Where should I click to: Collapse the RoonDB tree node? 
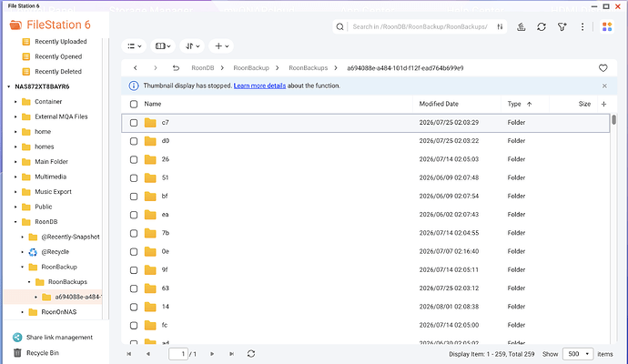pyautogui.click(x=15, y=222)
